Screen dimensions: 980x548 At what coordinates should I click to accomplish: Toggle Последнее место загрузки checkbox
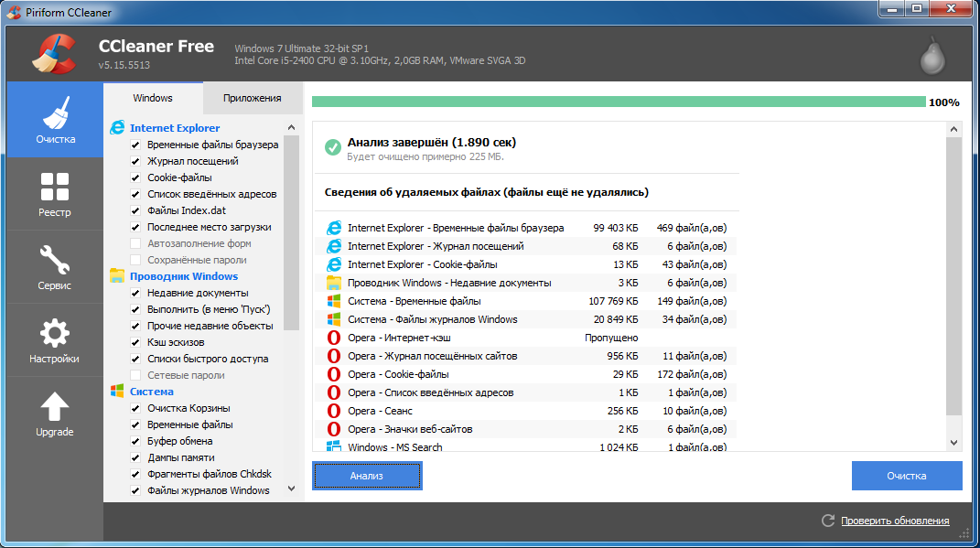pyautogui.click(x=135, y=227)
